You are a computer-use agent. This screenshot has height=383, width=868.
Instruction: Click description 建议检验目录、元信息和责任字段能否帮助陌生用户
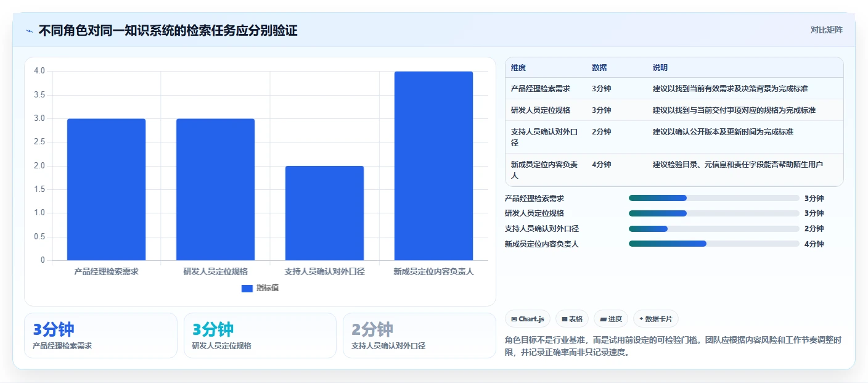738,165
